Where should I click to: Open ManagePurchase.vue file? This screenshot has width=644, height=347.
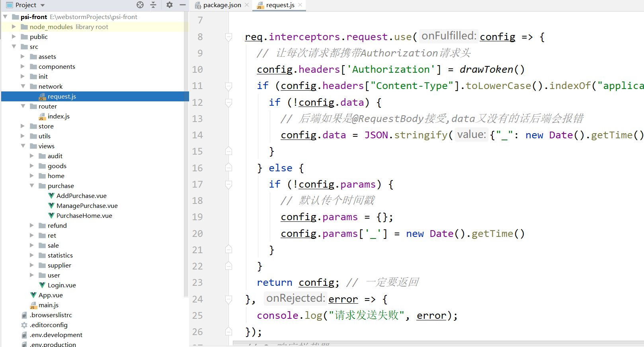click(87, 205)
